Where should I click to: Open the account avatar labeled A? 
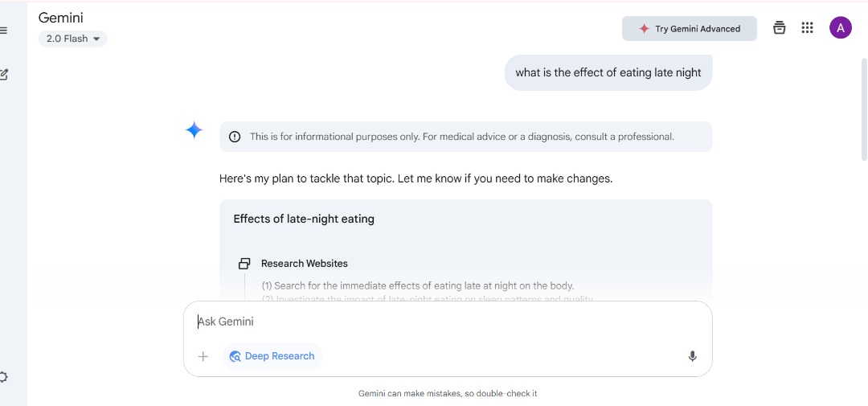pos(841,27)
